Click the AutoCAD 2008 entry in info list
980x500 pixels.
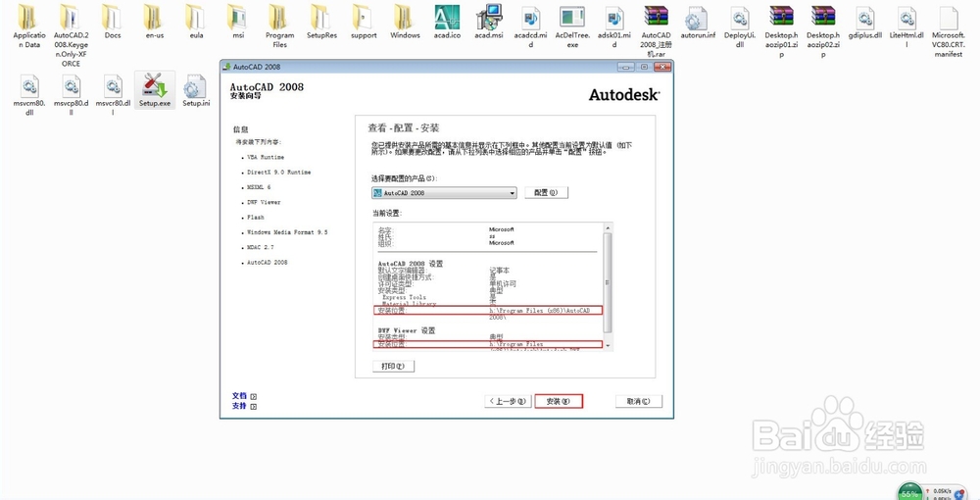[x=267, y=263]
